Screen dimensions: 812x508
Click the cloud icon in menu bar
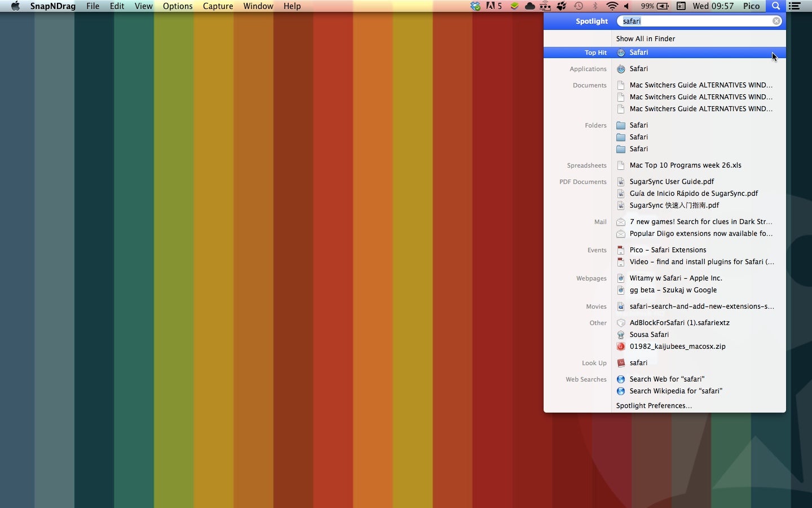pyautogui.click(x=529, y=6)
